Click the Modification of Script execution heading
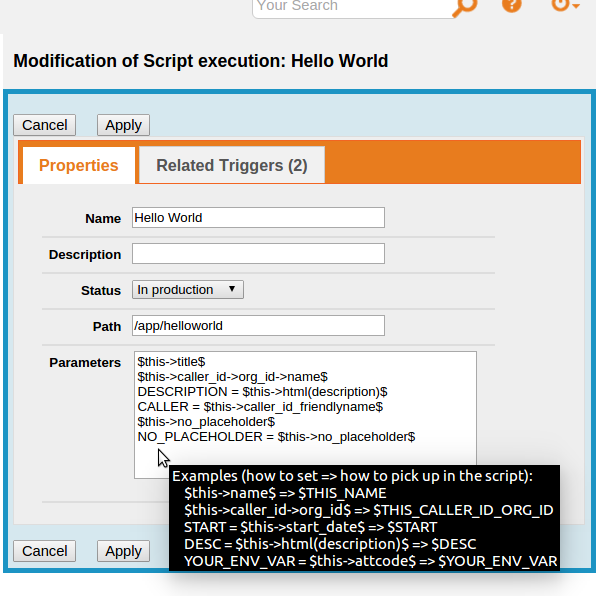 tap(201, 61)
